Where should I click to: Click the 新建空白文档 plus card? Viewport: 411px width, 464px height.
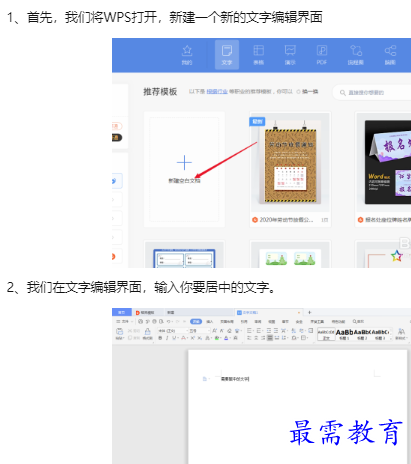(x=184, y=169)
